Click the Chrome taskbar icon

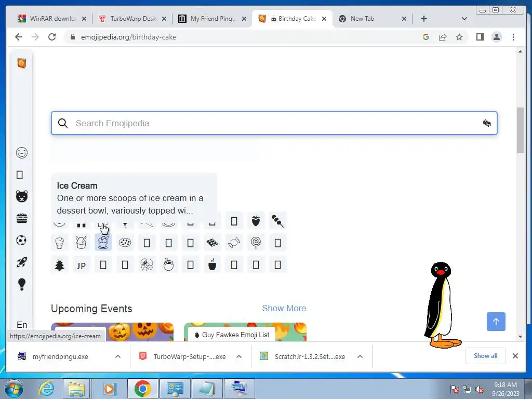(142, 389)
